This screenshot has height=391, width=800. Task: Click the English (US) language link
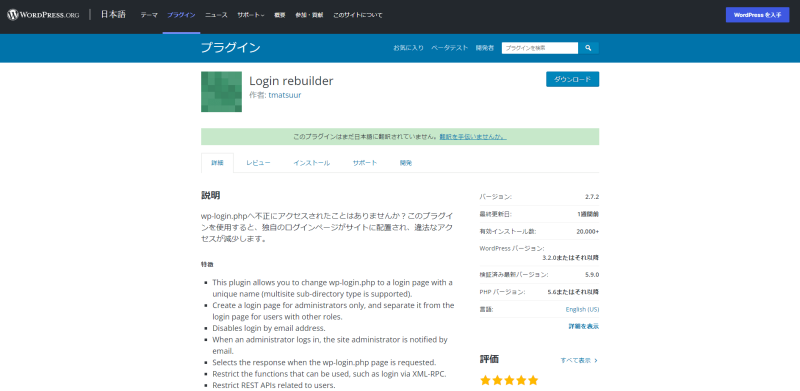[x=582, y=309]
